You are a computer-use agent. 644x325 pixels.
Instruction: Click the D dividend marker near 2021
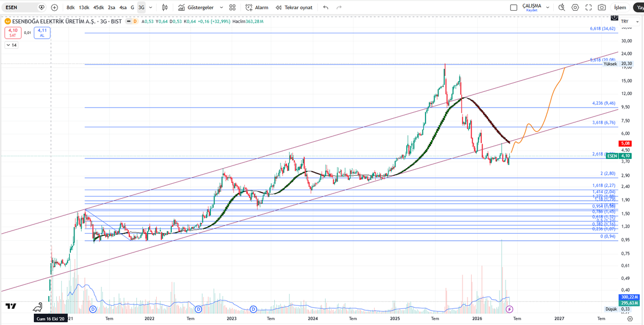(93, 309)
